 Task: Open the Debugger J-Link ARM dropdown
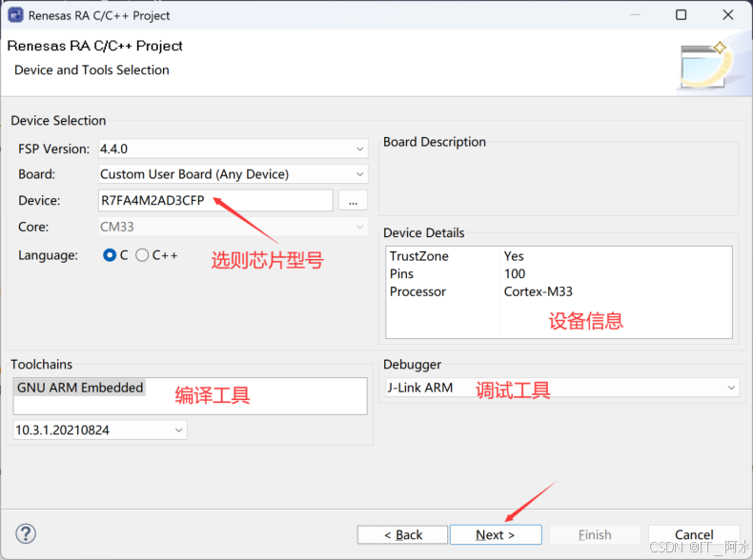[561, 388]
